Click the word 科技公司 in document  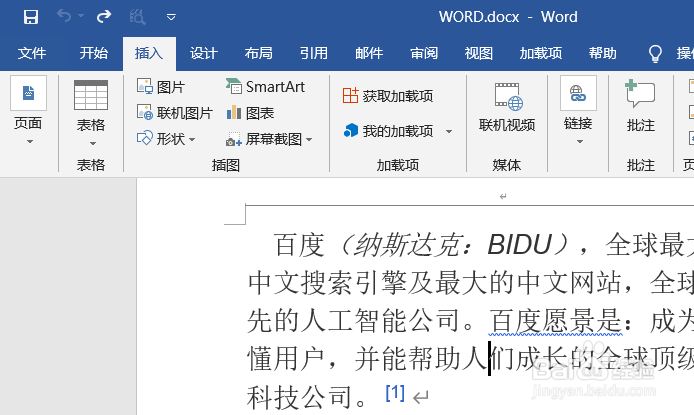301,397
